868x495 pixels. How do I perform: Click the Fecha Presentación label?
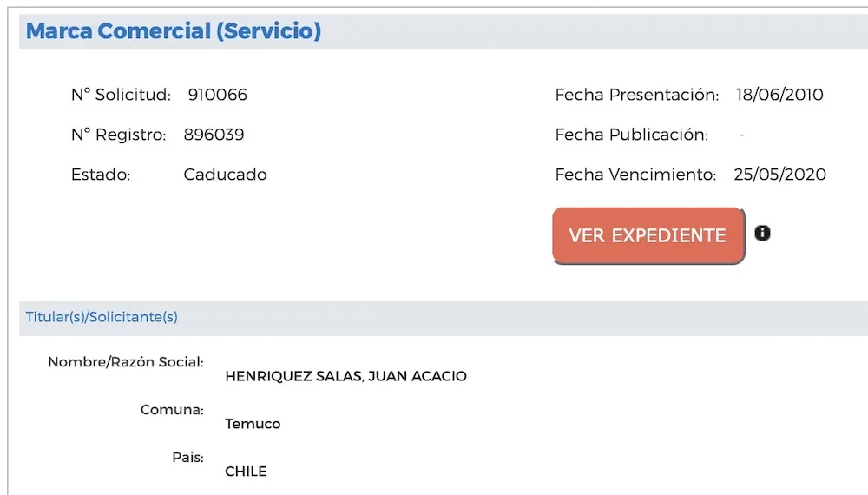[x=637, y=95]
